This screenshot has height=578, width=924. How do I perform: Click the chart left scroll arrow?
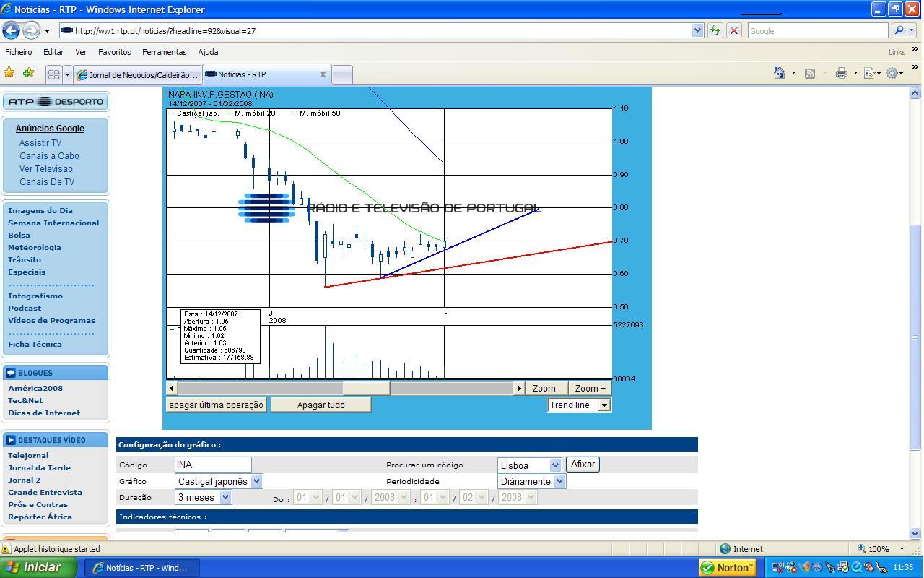(171, 389)
